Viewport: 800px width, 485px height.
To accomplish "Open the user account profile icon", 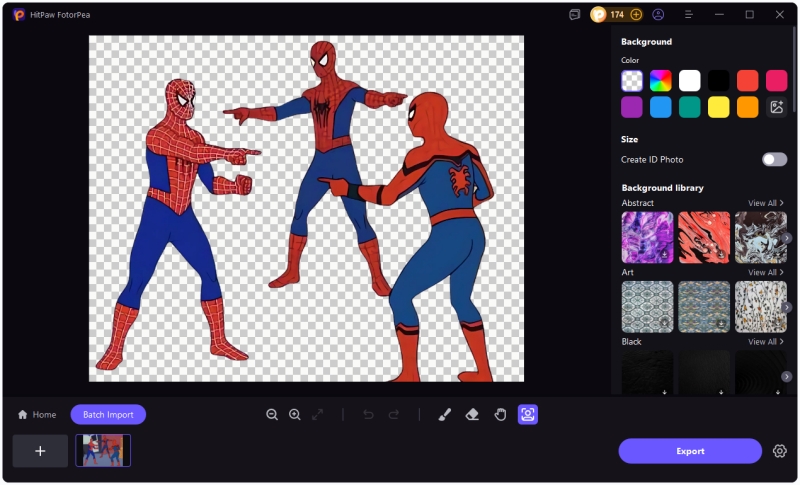I will [x=658, y=15].
